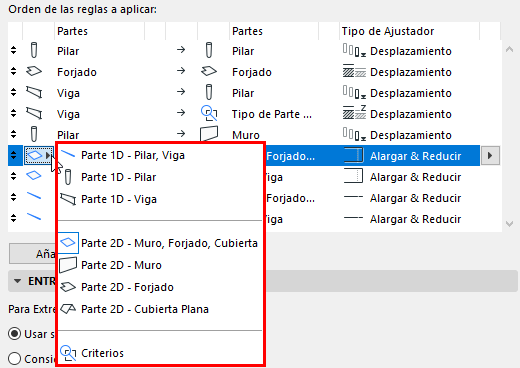Click left beam icon in Viga to Pilar row
The height and width of the screenshot is (368, 520).
34,92
